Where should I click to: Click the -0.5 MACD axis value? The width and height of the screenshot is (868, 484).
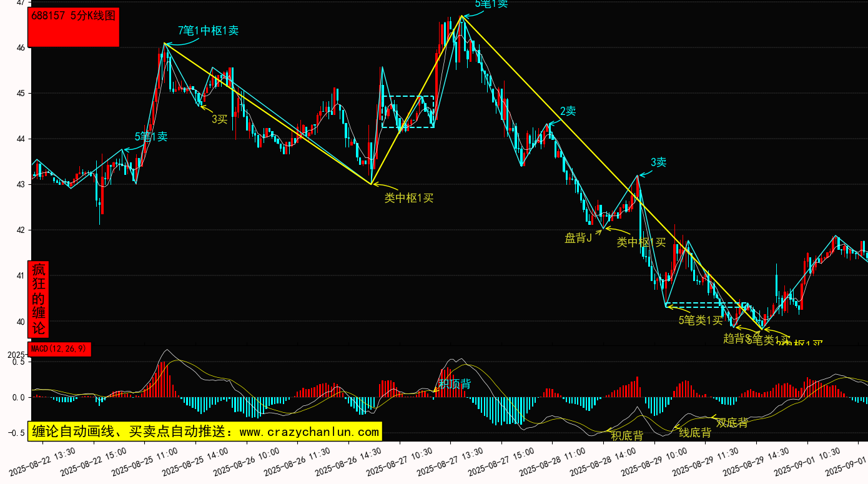16,433
